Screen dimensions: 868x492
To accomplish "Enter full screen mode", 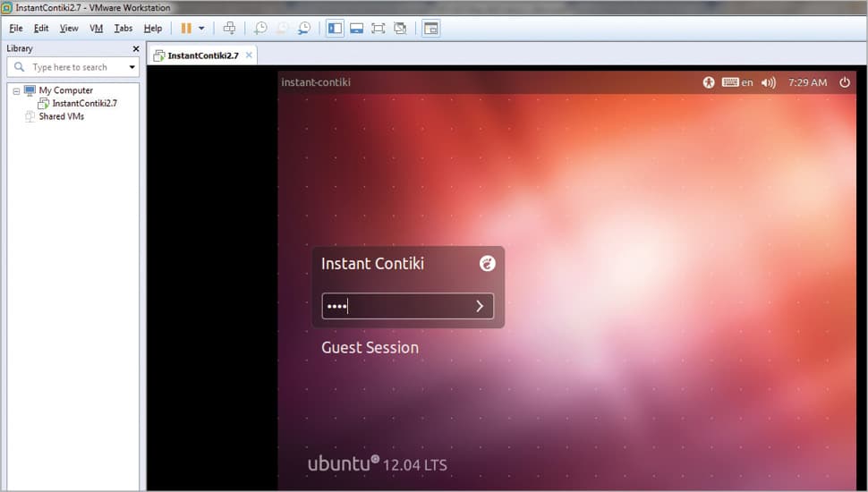I will click(378, 28).
